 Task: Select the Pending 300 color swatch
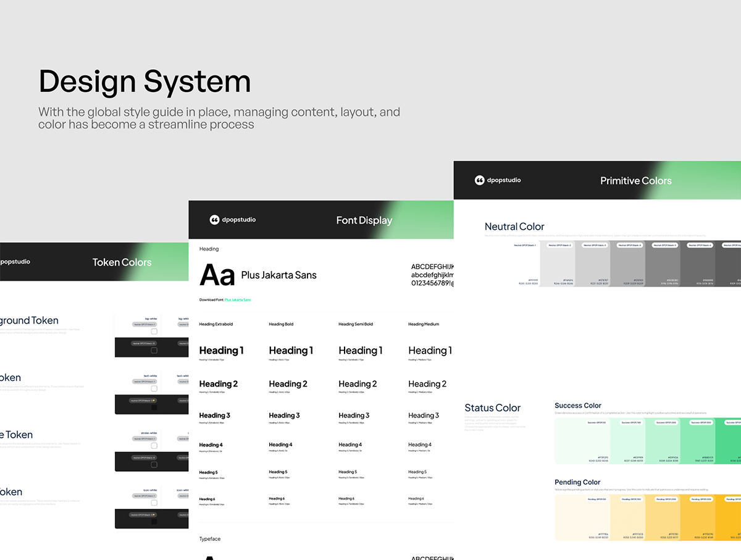click(x=698, y=517)
